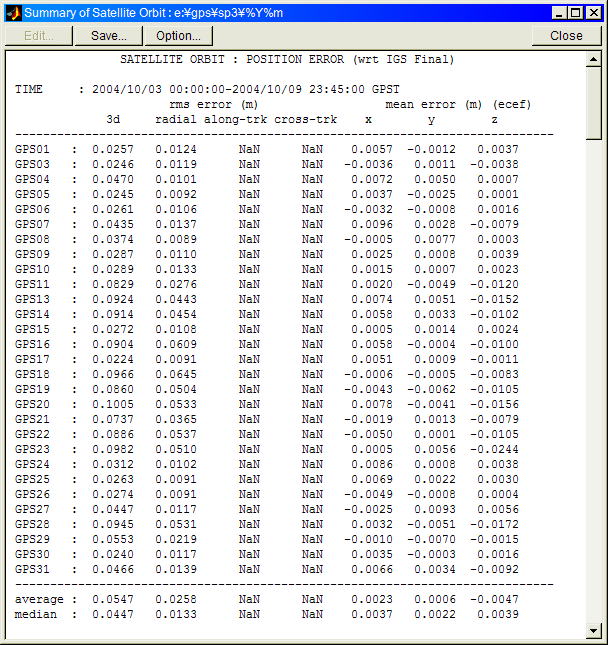Click the scrollbar up arrow
Viewport: 608px width, 645px height.
pos(594,59)
